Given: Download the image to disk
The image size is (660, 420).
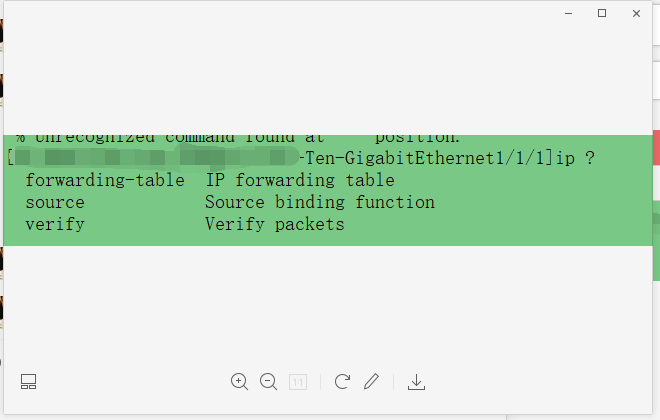Looking at the screenshot, I should tap(417, 381).
